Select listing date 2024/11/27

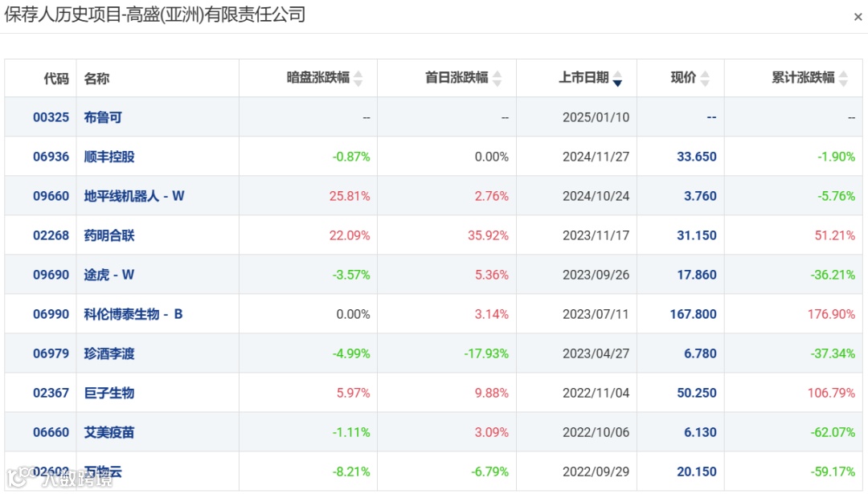[596, 157]
